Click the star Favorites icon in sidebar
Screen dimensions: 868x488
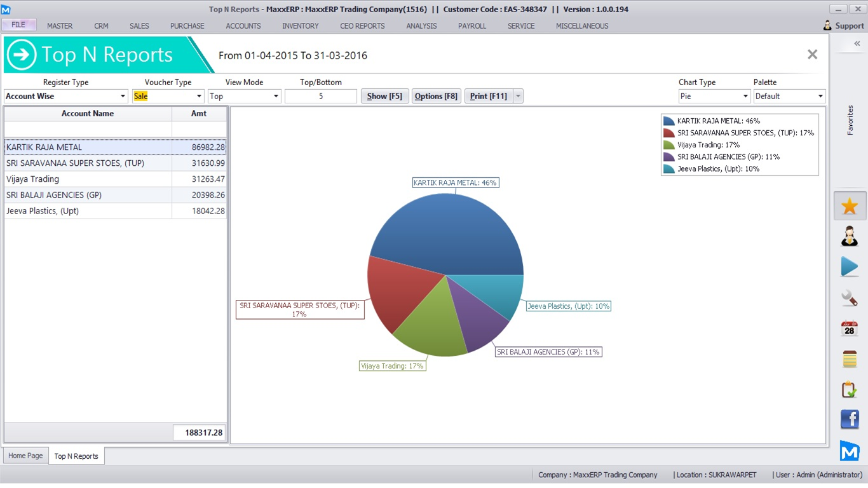(850, 206)
